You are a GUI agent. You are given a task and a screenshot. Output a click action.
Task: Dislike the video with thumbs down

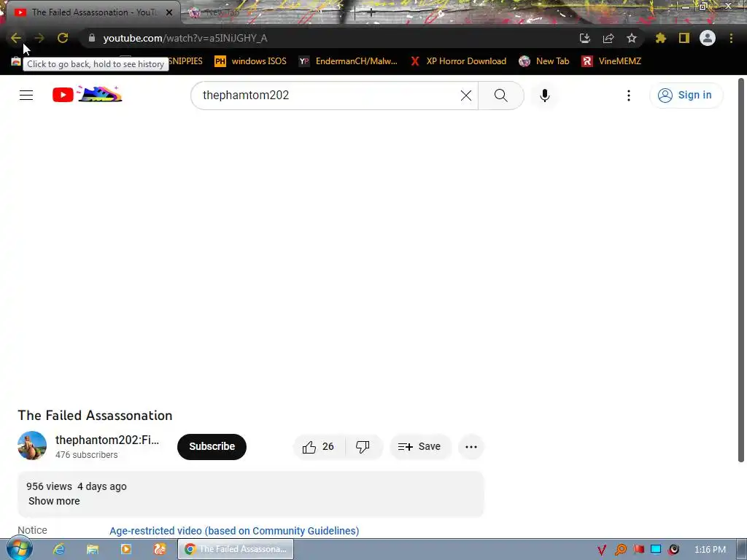pos(363,447)
